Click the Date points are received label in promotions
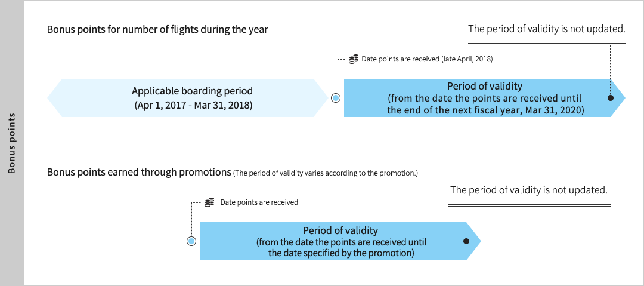 point(259,202)
